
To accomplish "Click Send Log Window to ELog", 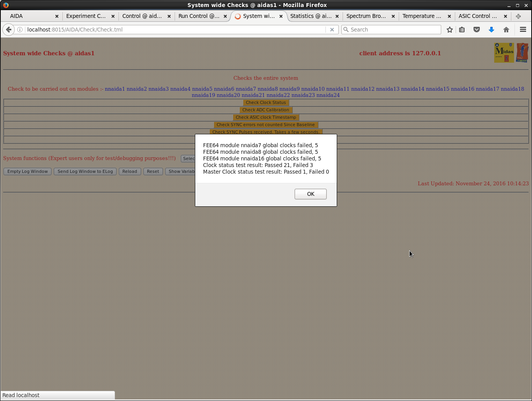I will pos(85,171).
